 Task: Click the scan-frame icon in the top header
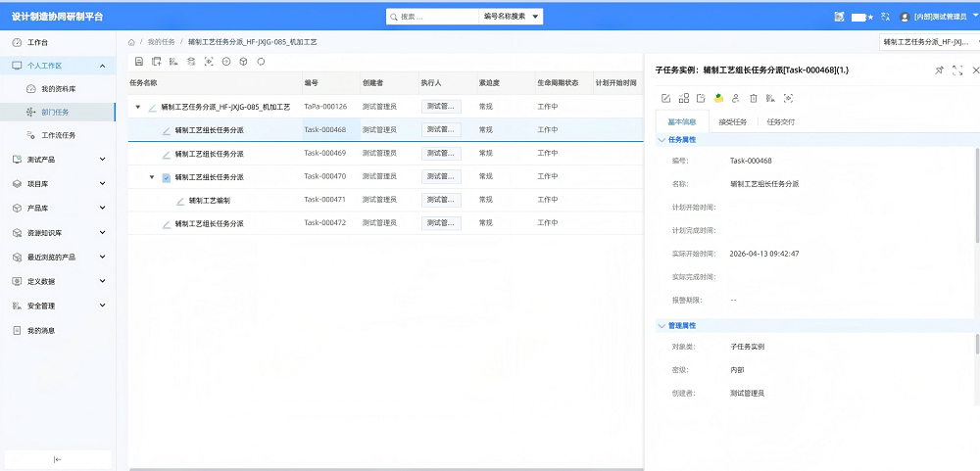(x=839, y=17)
